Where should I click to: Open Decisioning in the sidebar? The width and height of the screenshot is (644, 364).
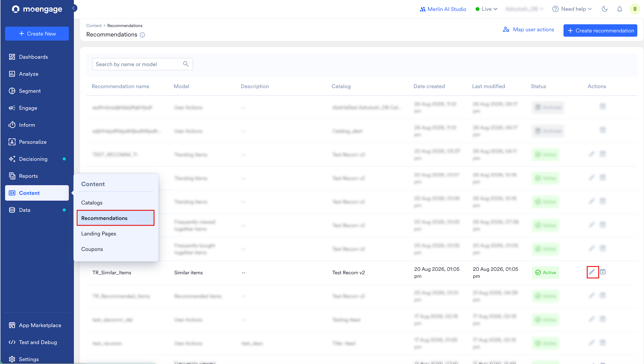37,159
